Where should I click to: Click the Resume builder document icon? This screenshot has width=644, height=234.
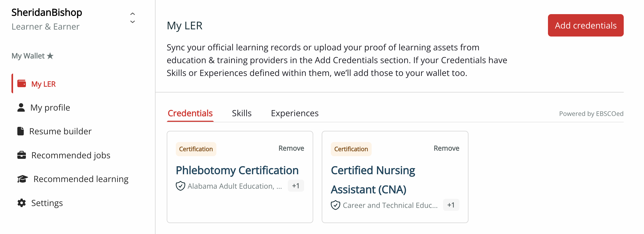[21, 131]
